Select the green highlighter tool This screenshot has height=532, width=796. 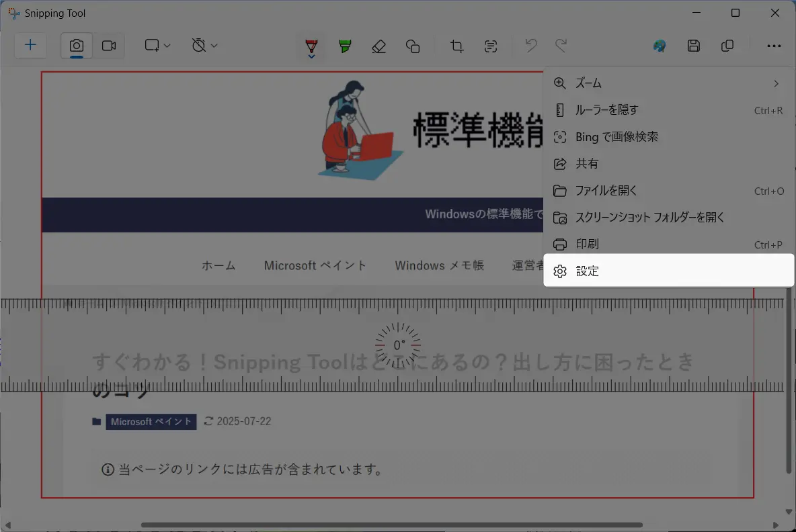click(345, 46)
